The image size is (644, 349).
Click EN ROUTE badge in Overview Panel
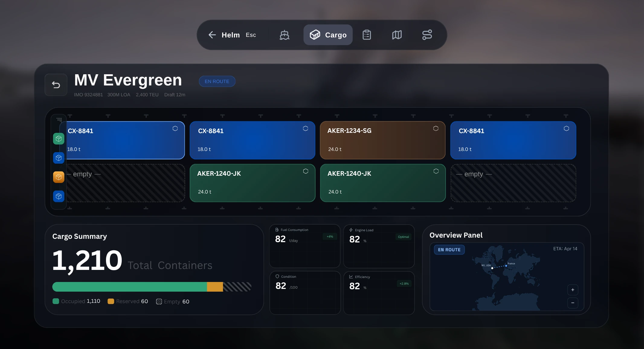click(x=449, y=250)
